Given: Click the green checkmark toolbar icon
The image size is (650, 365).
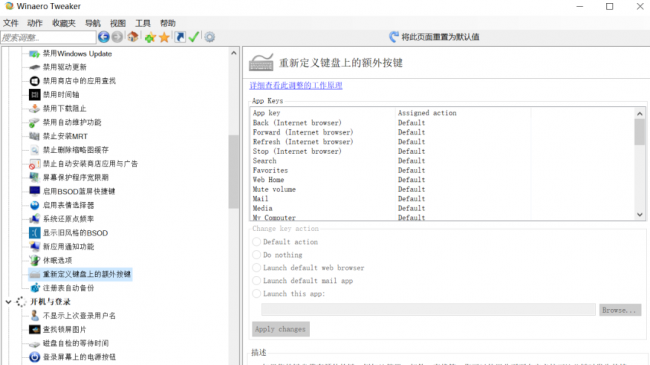Looking at the screenshot, I should (194, 37).
